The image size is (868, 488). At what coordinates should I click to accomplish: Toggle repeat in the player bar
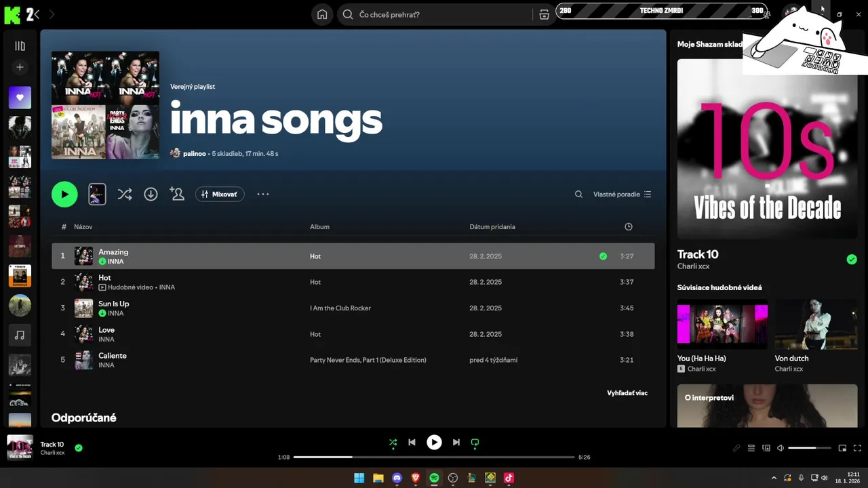pyautogui.click(x=475, y=443)
